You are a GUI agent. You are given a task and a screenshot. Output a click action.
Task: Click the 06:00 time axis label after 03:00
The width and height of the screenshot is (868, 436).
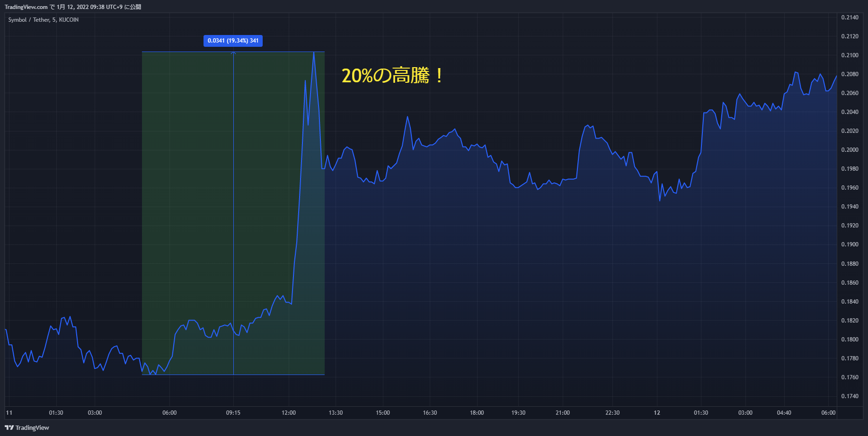pos(169,413)
